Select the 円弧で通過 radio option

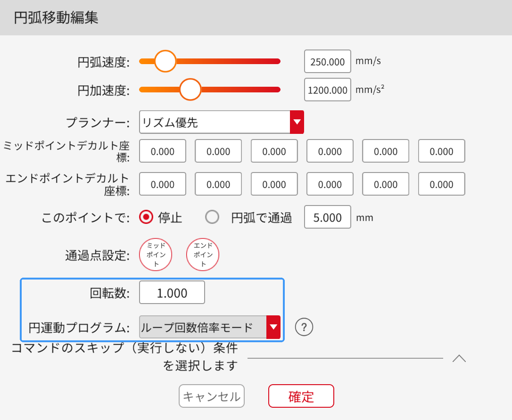point(212,217)
